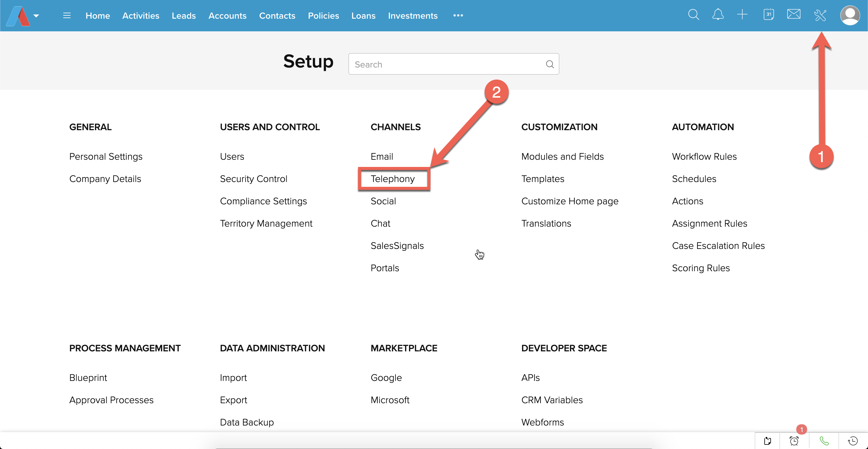Open the recent items clock icon

click(853, 441)
